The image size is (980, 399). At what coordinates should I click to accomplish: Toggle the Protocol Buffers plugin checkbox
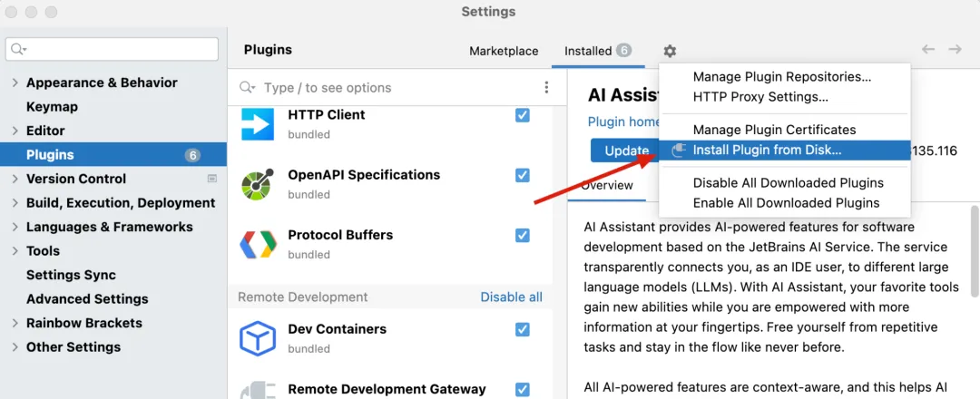(523, 235)
